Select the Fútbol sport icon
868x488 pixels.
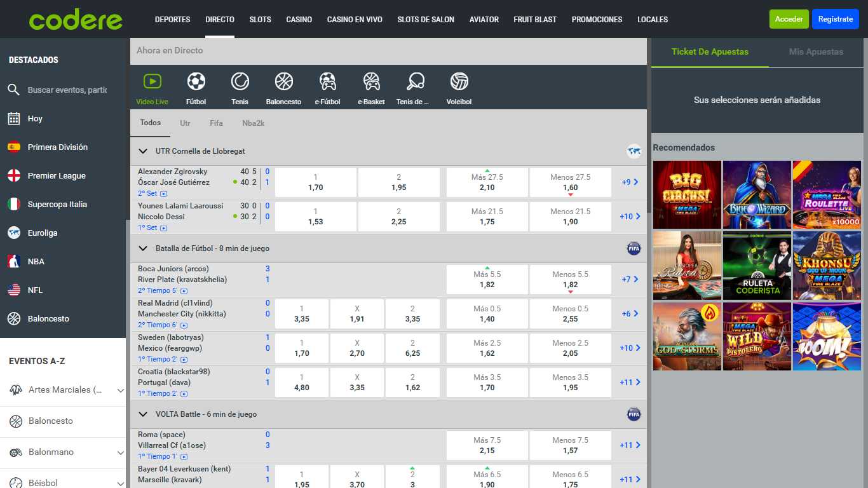(x=196, y=81)
